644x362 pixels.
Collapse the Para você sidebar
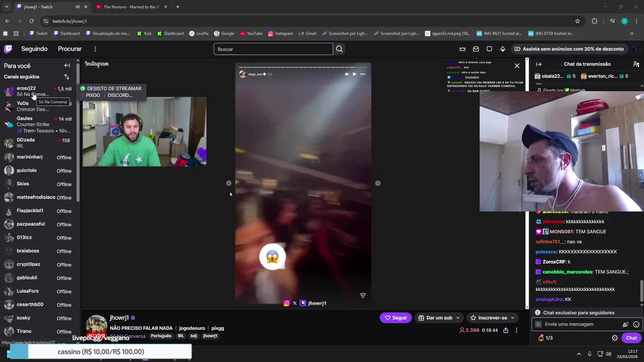(x=67, y=65)
